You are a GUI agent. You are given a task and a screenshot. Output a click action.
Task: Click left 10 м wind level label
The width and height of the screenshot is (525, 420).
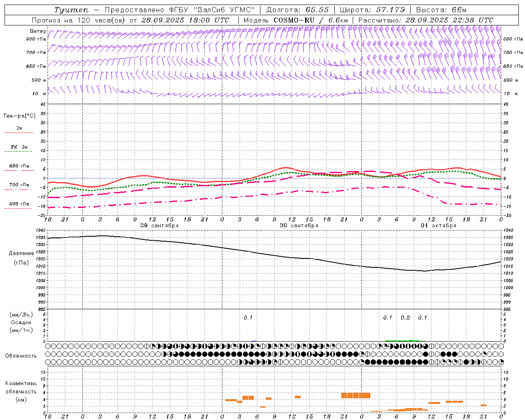[39, 94]
